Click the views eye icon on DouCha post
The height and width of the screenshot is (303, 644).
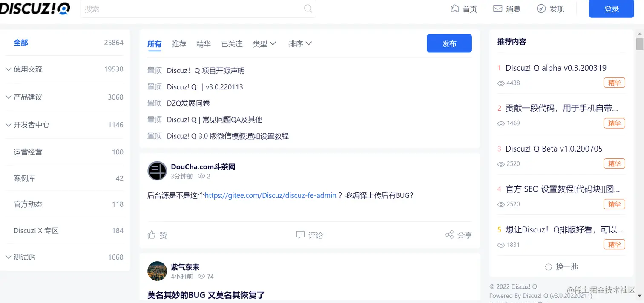(201, 176)
